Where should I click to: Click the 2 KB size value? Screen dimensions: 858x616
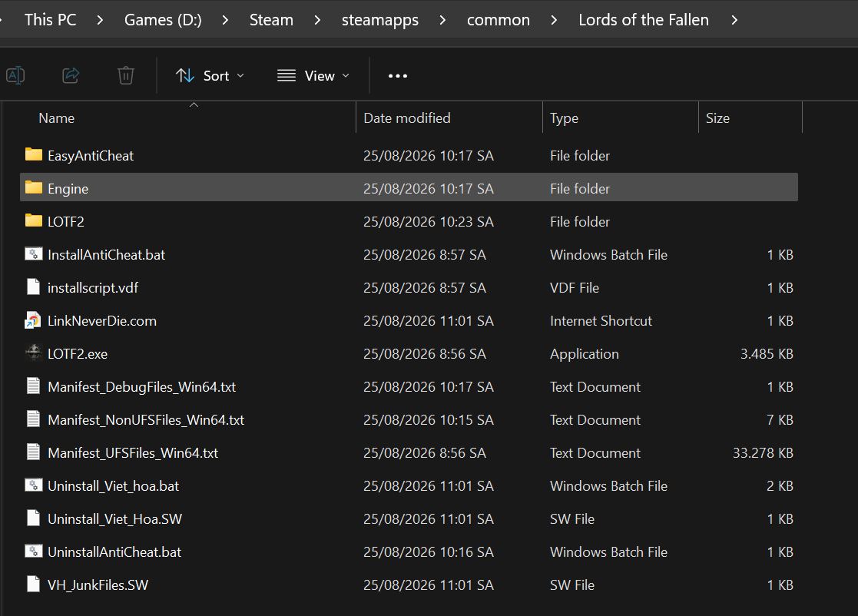780,485
